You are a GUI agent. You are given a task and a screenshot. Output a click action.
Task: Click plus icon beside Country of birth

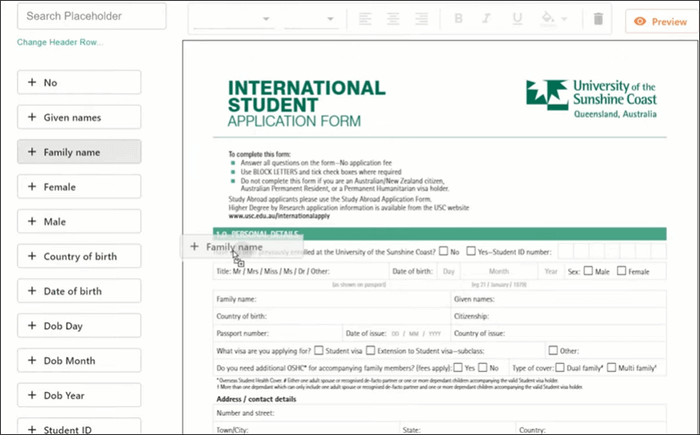32,256
